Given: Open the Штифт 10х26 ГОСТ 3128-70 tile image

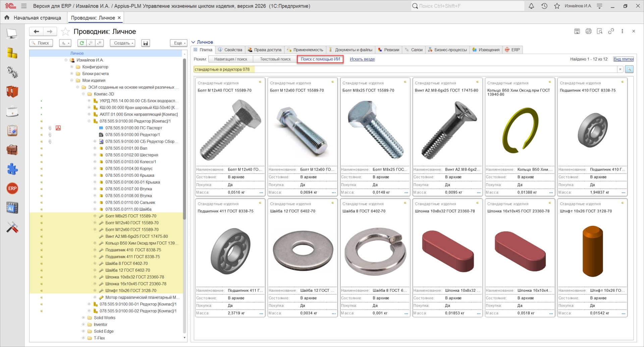Looking at the screenshot, I should pos(593,251).
